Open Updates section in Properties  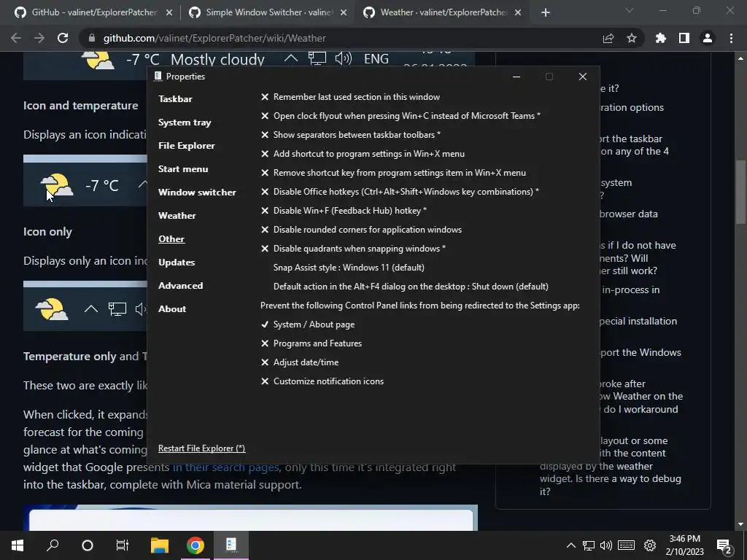point(177,262)
